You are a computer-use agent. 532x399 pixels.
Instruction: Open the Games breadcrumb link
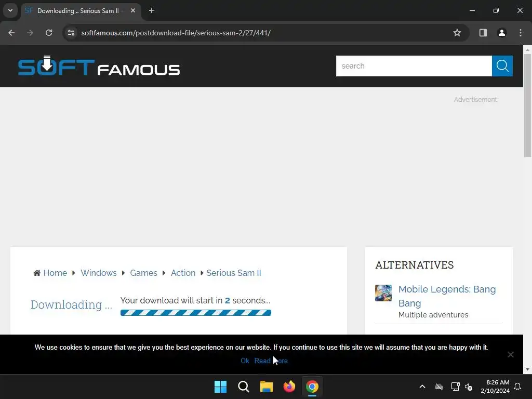point(143,273)
